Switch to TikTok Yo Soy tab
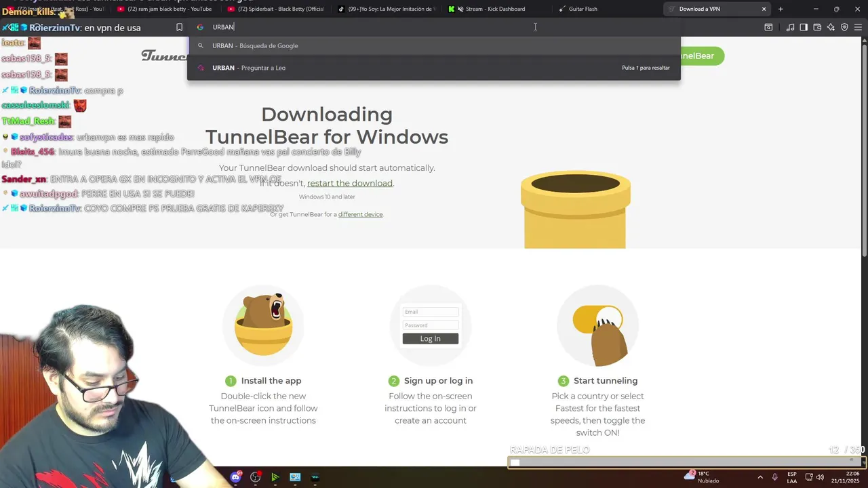Image resolution: width=868 pixels, height=488 pixels. click(x=387, y=9)
